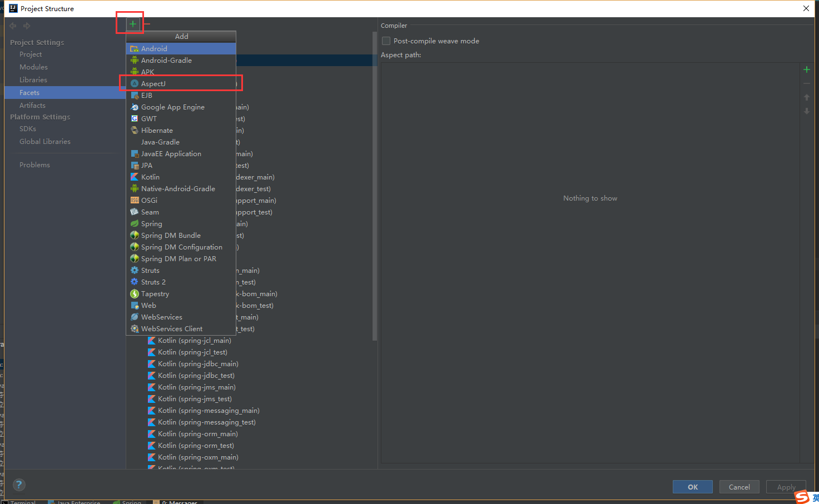Image resolution: width=819 pixels, height=504 pixels.
Task: Choose the Struts 2 facet
Action: (181, 282)
